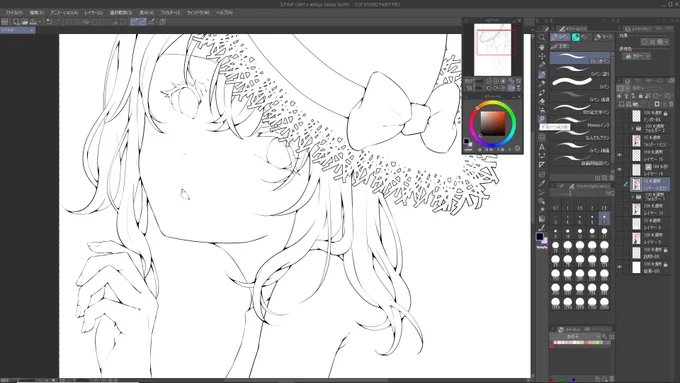The height and width of the screenshot is (383, 680).
Task: Select the Eraser tool in tool palette
Action: coord(542,101)
